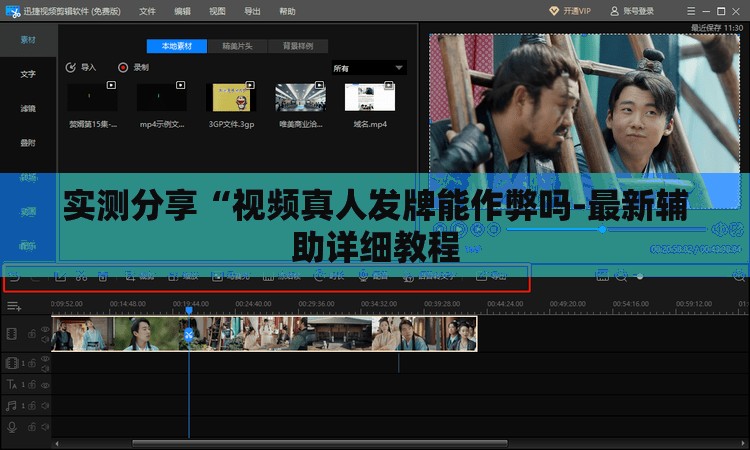Click the 导入 import button

click(81, 67)
